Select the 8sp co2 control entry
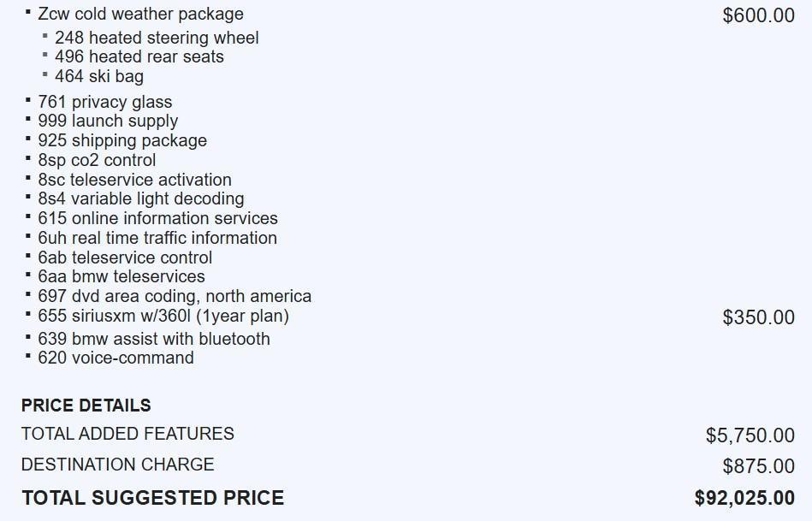 coord(97,160)
